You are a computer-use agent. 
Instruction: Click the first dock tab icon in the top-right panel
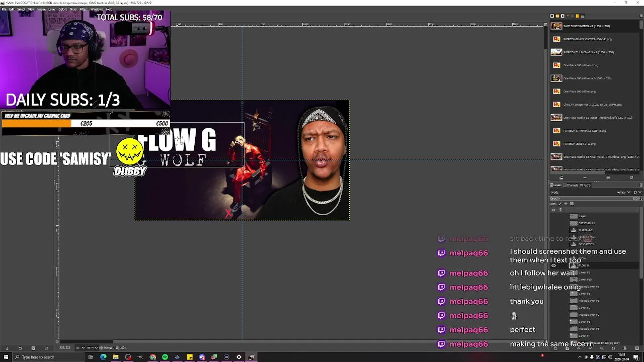(x=552, y=16)
